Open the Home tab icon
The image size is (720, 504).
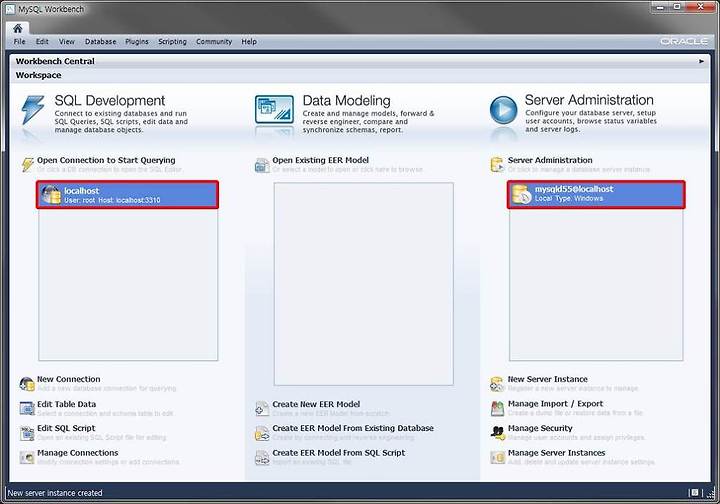(17, 28)
